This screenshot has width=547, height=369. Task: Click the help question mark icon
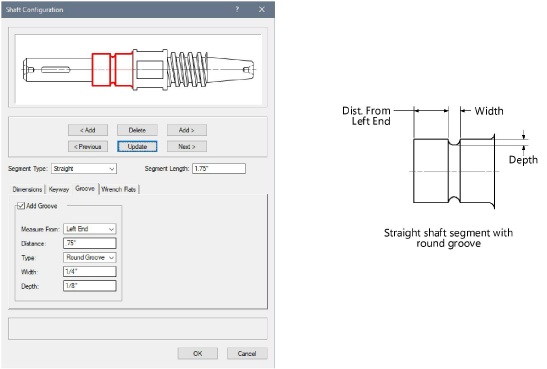click(237, 9)
